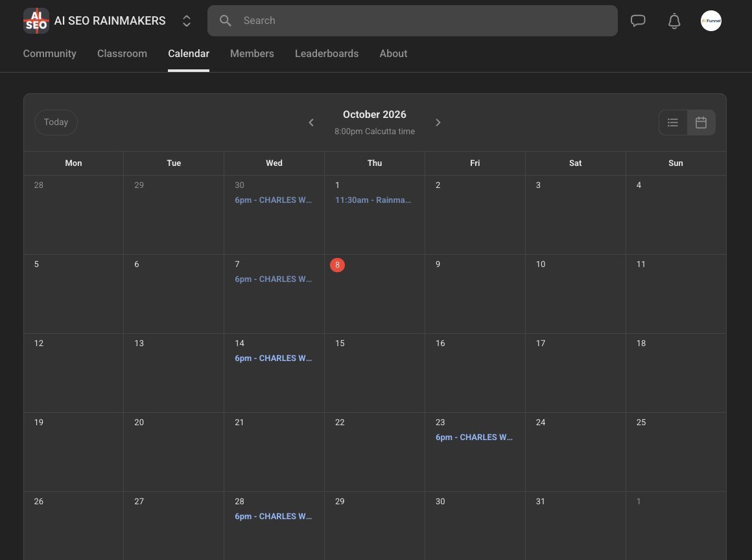Go to next month arrow

(x=438, y=122)
